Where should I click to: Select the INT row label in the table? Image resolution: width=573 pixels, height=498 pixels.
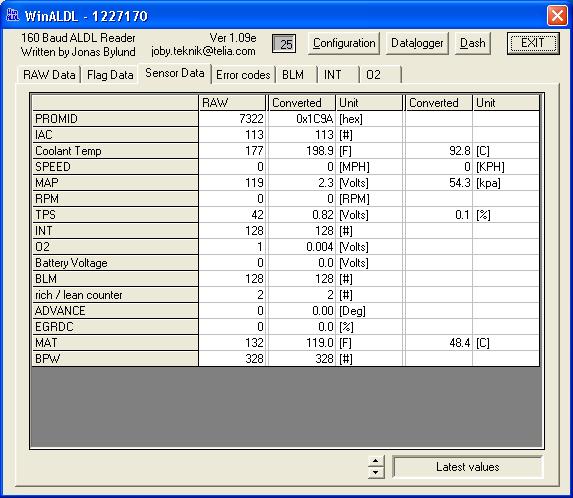pos(115,231)
